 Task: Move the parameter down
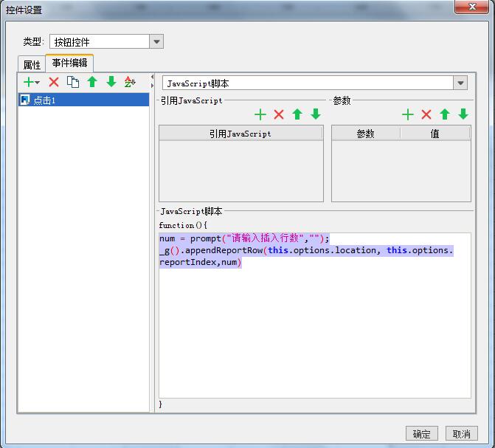pyautogui.click(x=463, y=114)
